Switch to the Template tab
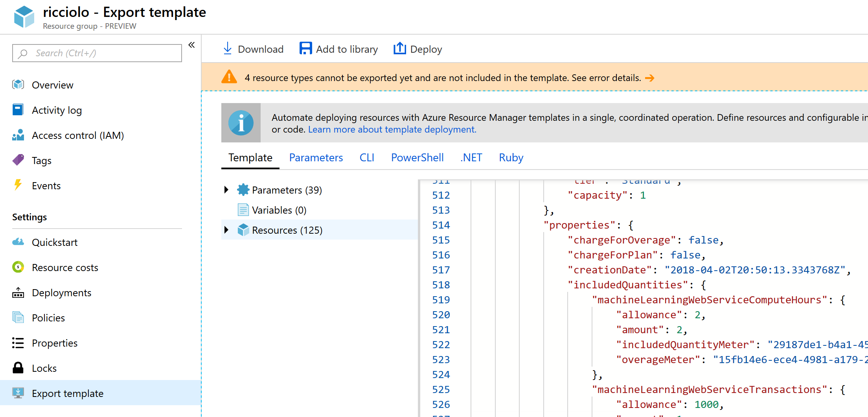 250,158
